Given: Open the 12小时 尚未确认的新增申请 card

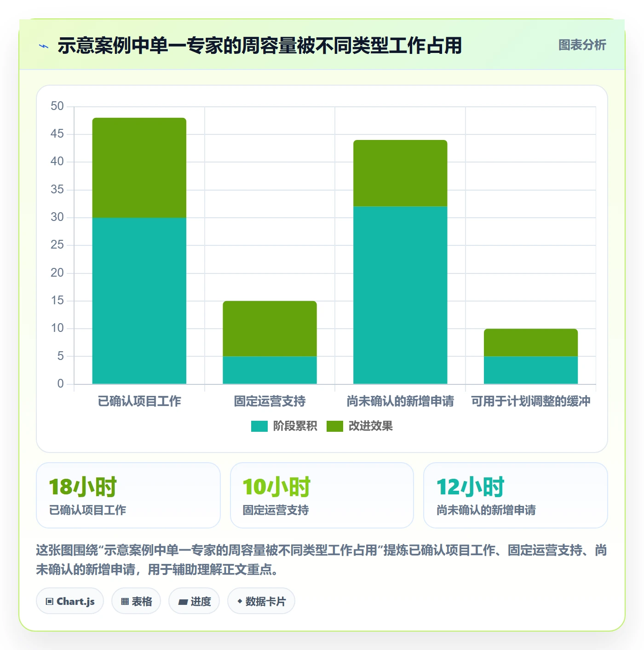Looking at the screenshot, I should point(516,495).
